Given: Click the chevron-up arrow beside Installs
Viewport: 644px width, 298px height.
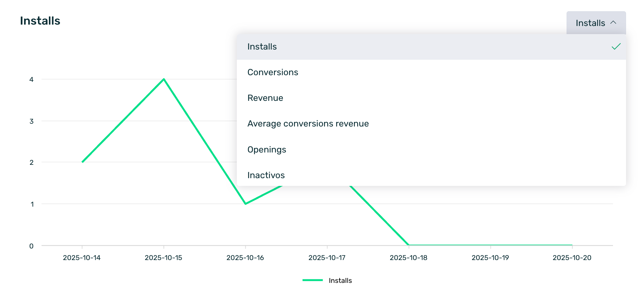Looking at the screenshot, I should (613, 22).
